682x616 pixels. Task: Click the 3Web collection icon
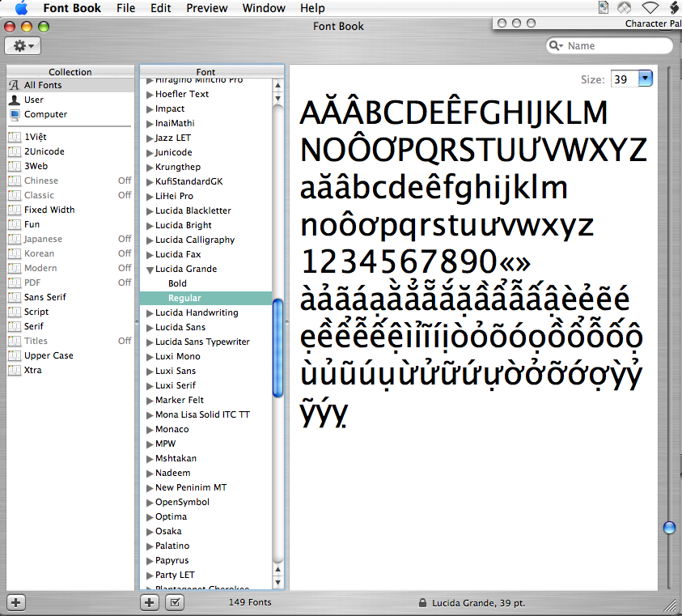pos(15,166)
